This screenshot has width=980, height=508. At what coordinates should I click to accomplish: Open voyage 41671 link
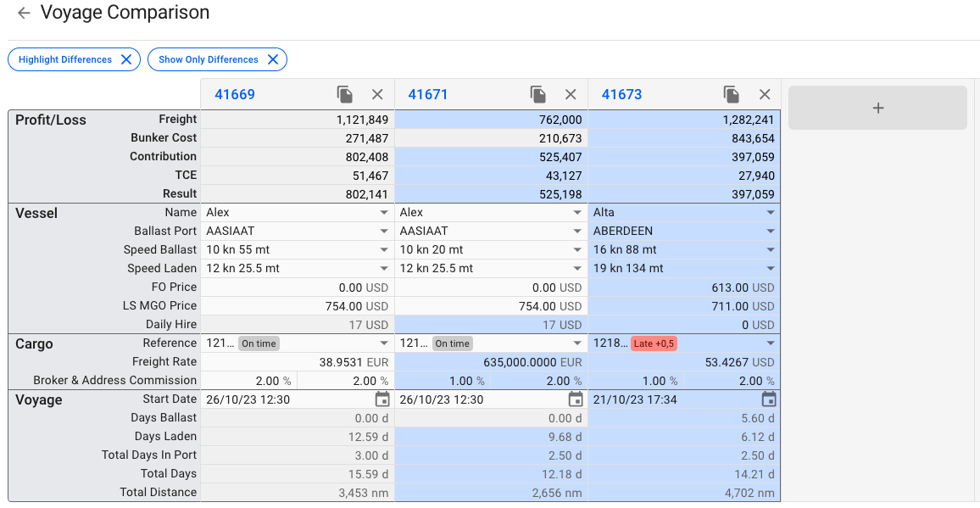tap(427, 94)
